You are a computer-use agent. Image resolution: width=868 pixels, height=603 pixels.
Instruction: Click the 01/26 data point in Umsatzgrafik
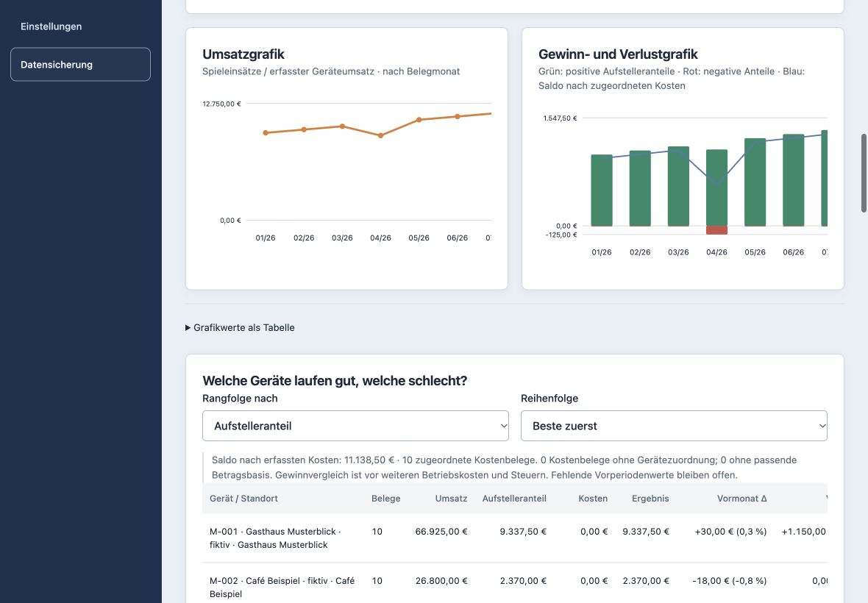pyautogui.click(x=266, y=133)
